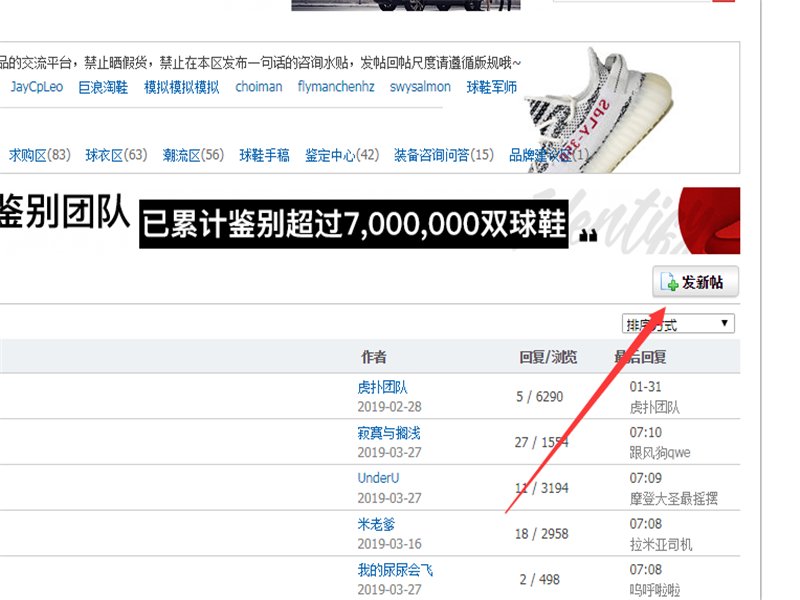Open author 虎扑团队's profile in 作者 column
Image resolution: width=800 pixels, height=600 pixels.
tap(383, 387)
